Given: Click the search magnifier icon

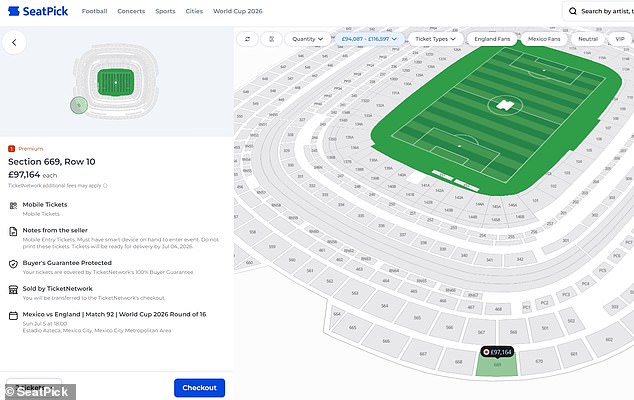Looking at the screenshot, I should (x=573, y=11).
